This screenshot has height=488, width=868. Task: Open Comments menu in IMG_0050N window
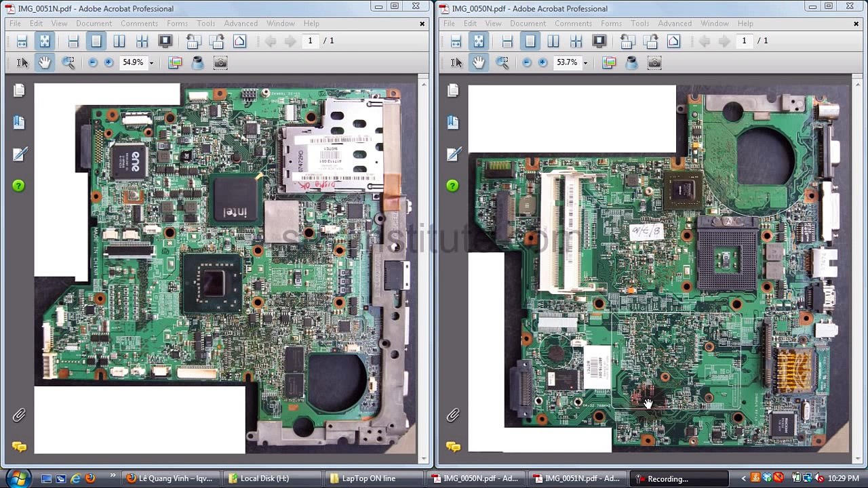click(x=573, y=23)
